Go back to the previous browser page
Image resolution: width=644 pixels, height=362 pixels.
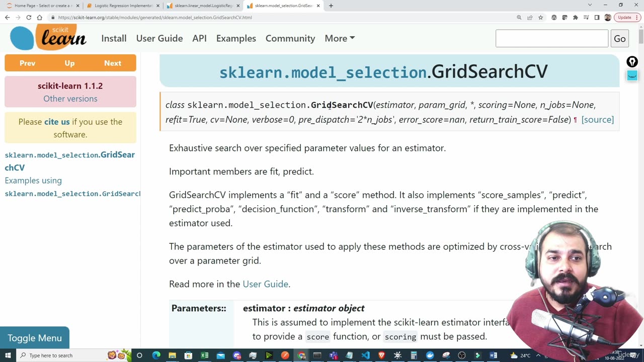(7, 17)
